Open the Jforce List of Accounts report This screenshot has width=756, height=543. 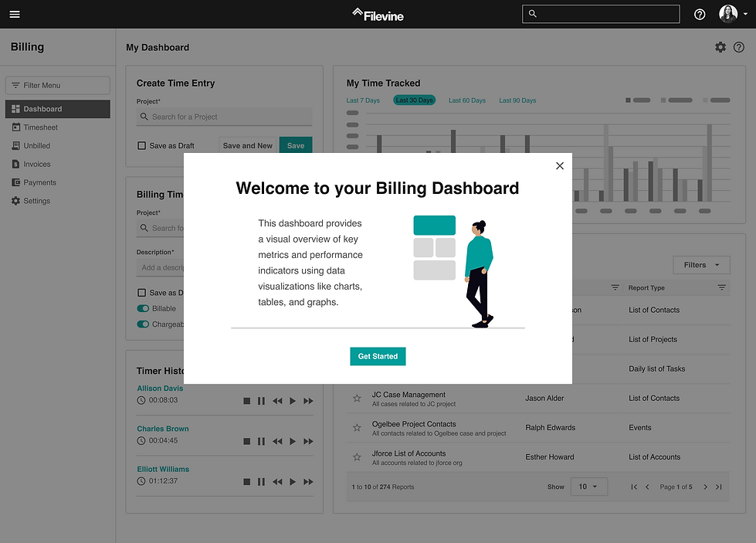point(409,453)
